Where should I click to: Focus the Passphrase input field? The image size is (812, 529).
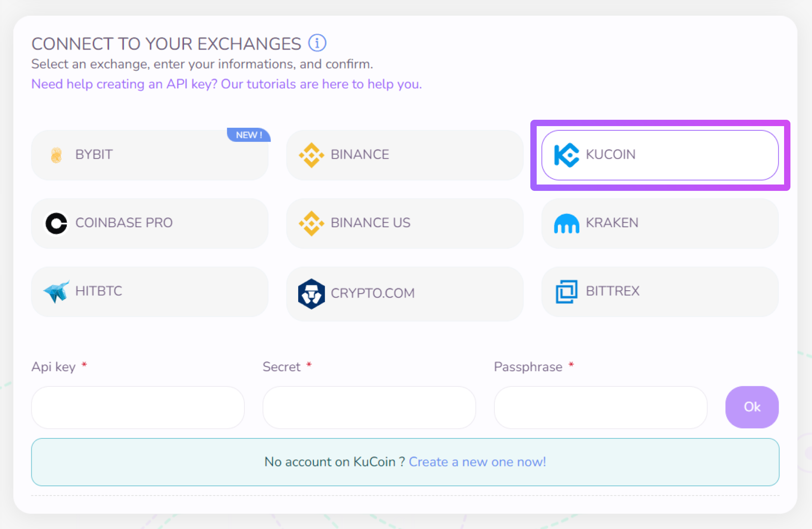coord(601,407)
